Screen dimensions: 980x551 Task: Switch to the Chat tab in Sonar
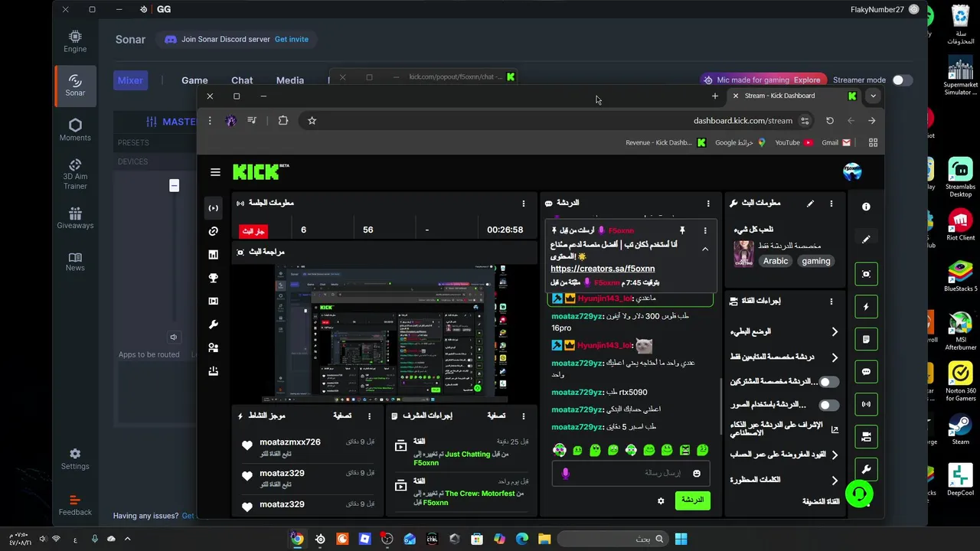(x=242, y=80)
